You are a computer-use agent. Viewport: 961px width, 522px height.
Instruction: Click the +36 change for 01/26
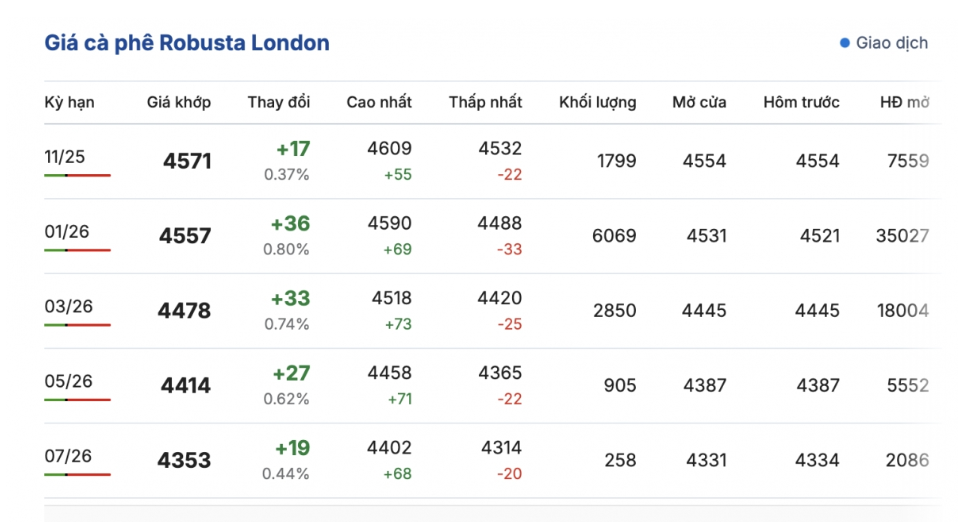coord(290,224)
